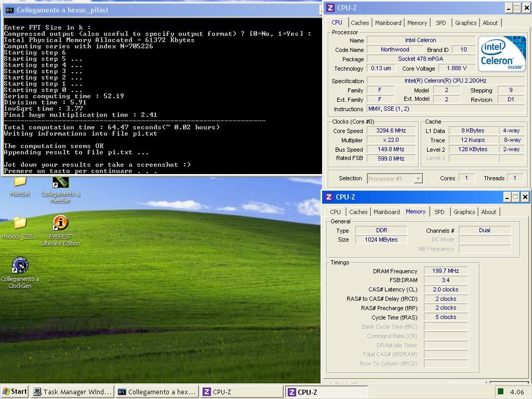The width and height of the screenshot is (532, 399).
Task: Click the Specification Intel(R) Celeron(R) CPU 2.20GHz field
Action: coord(446,81)
